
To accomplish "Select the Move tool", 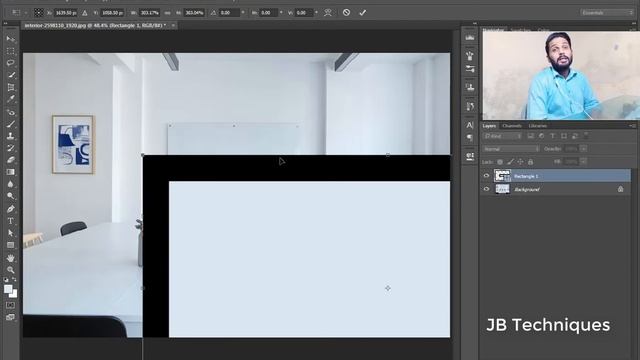I will (x=11, y=39).
